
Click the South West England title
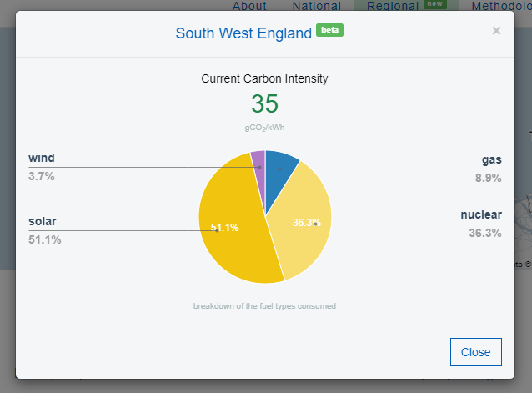pos(243,33)
